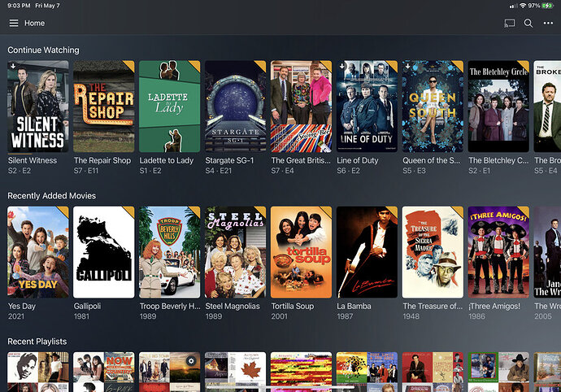
Task: Click the Silent Witness title text
Action: 33,160
